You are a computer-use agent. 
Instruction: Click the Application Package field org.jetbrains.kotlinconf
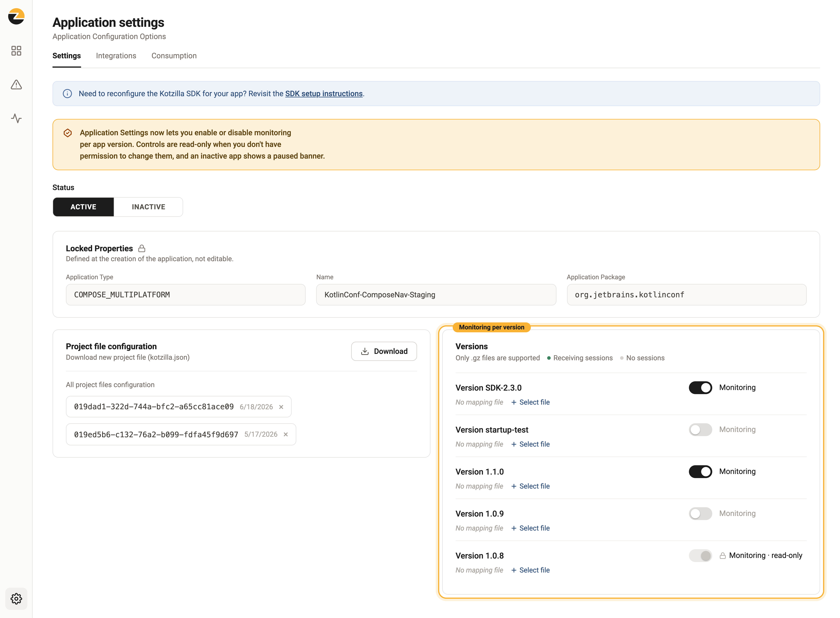click(687, 295)
